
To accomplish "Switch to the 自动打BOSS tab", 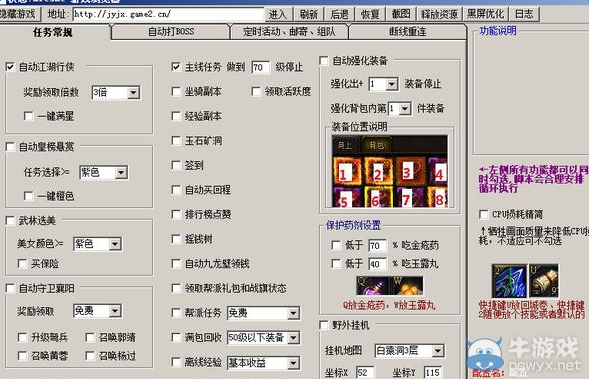I will (171, 32).
